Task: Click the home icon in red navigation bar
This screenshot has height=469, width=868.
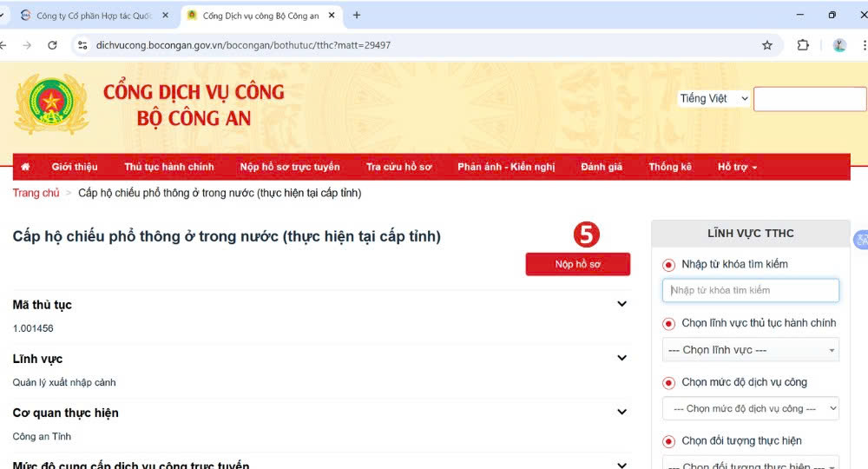Action: pos(25,167)
